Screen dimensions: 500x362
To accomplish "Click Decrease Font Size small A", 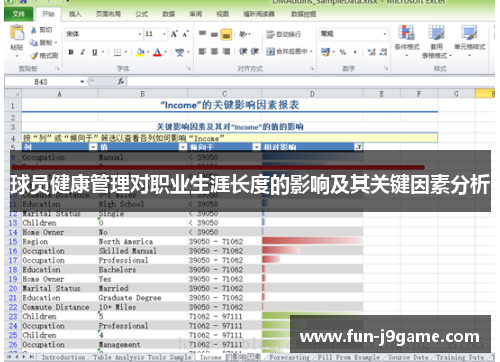I will (x=185, y=34).
